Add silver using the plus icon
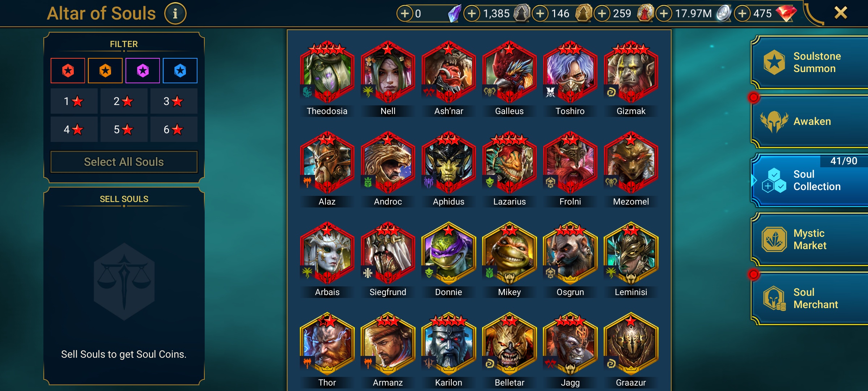The width and height of the screenshot is (868, 391). pos(664,14)
